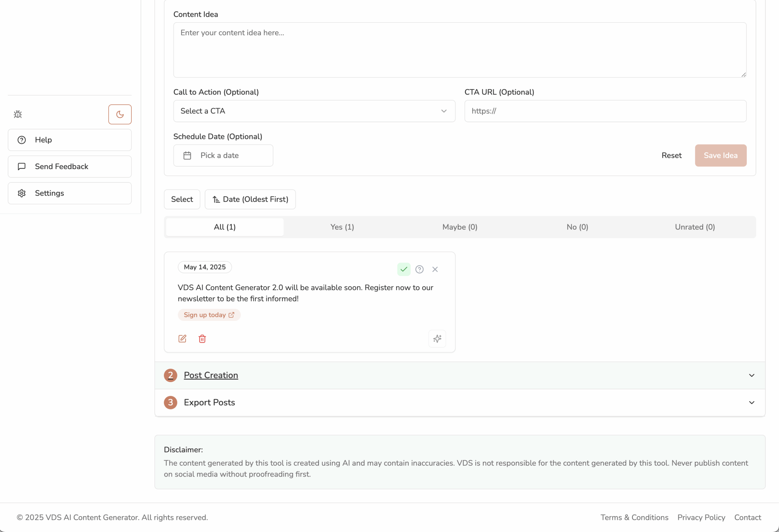Click the Post Creation chevron arrow
Viewport: 779px width, 532px height.
(752, 375)
